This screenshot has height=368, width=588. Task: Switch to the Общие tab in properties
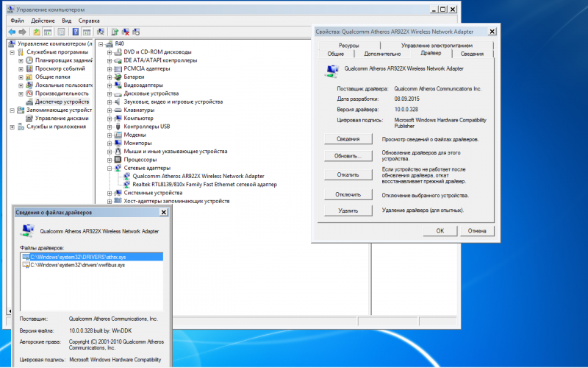point(336,54)
